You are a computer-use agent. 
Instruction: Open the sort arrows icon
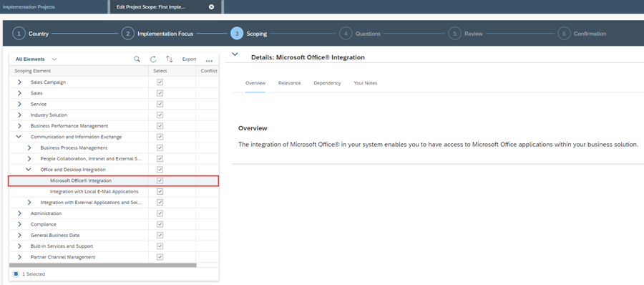click(169, 59)
